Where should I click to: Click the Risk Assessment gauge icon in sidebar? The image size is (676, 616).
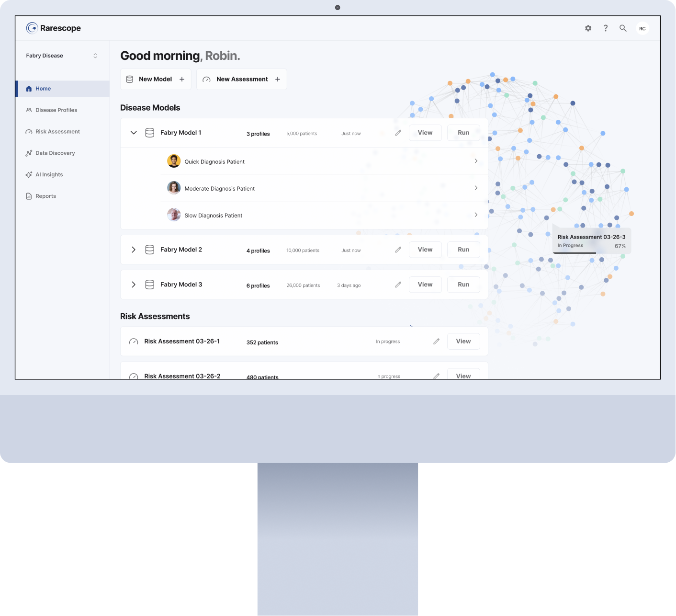(x=29, y=132)
